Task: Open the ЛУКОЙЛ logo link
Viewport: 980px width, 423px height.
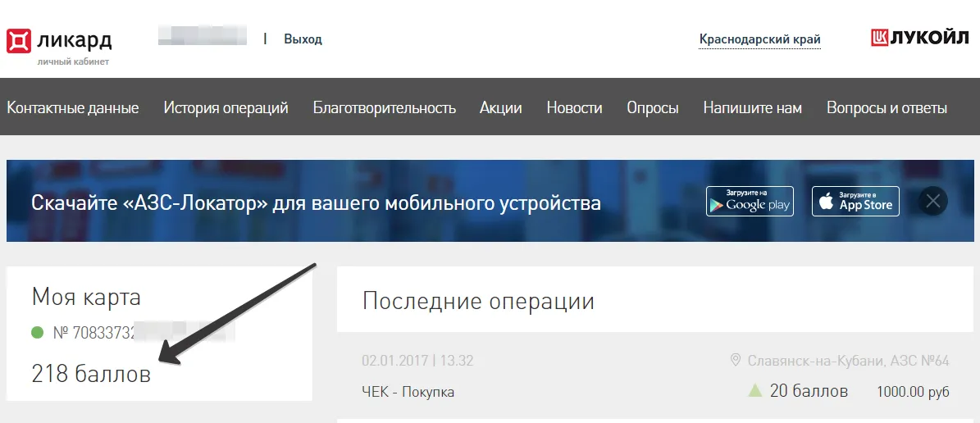Action: coord(921,38)
